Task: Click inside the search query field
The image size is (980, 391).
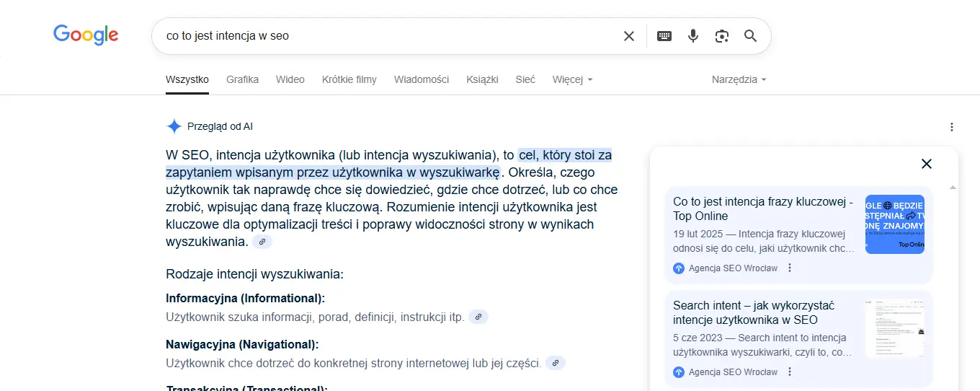Action: [x=389, y=36]
